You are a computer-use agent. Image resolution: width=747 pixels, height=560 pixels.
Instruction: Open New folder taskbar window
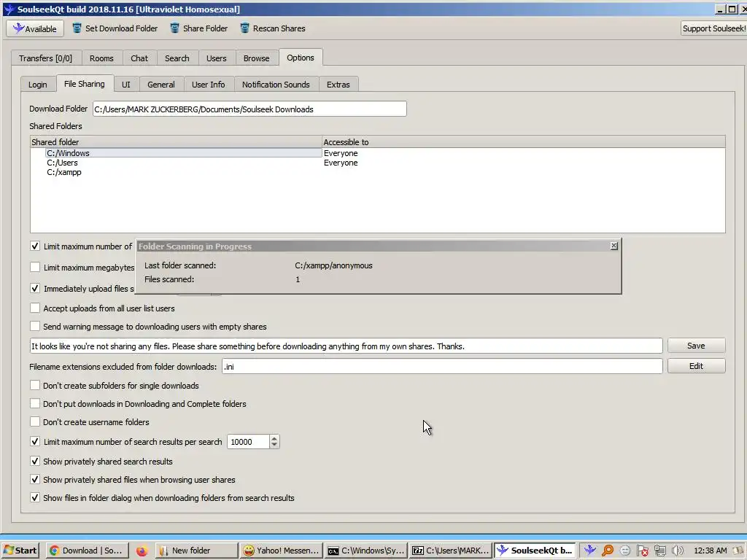[x=197, y=551]
